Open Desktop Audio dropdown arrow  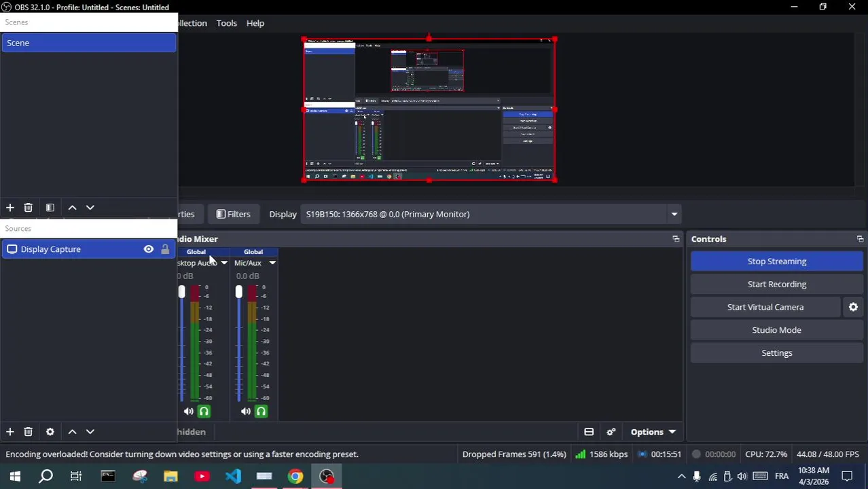pos(223,263)
